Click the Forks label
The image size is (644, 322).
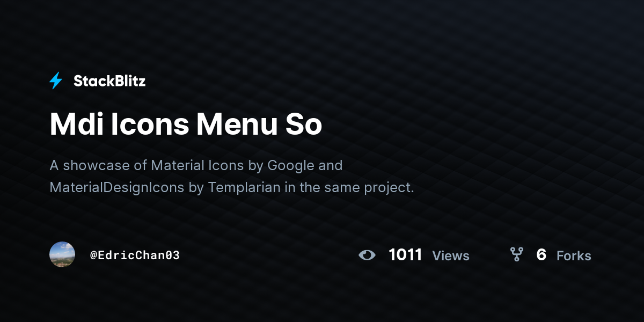574,256
